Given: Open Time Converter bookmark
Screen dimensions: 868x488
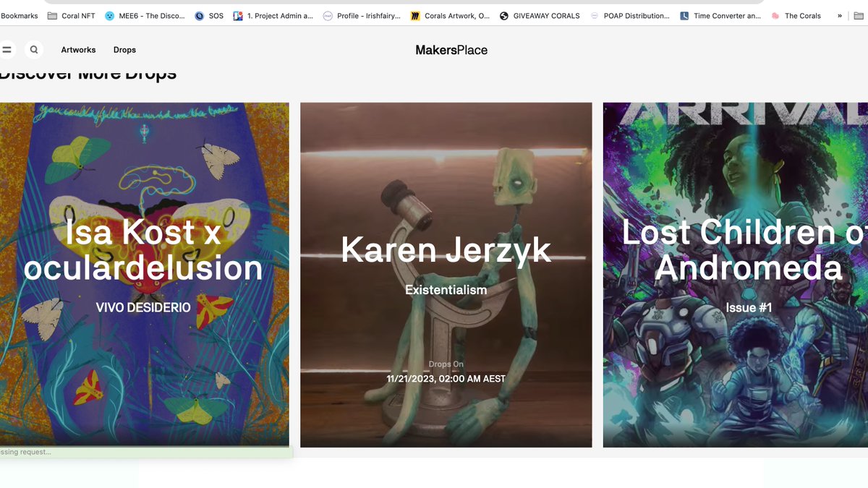Looking at the screenshot, I should [x=720, y=15].
